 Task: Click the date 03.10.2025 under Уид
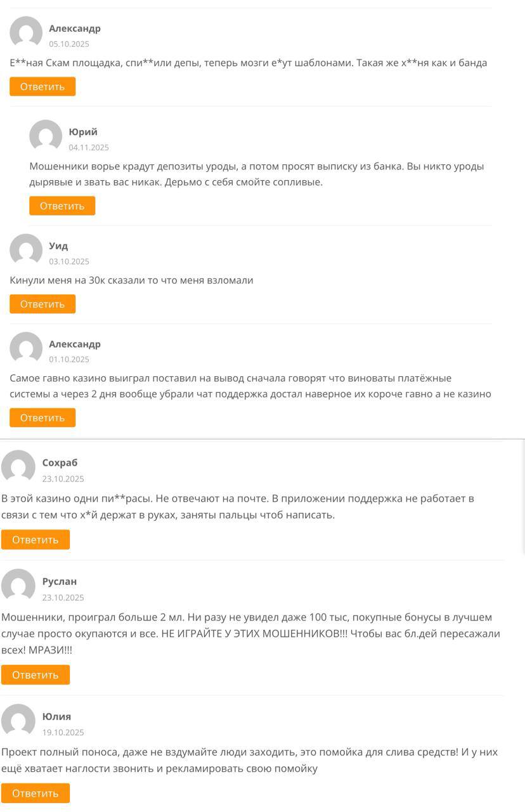click(69, 261)
